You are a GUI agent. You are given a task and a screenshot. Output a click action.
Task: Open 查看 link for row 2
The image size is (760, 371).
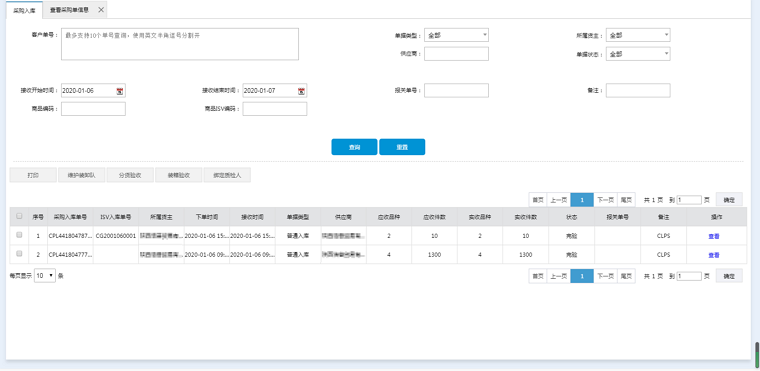click(x=713, y=255)
